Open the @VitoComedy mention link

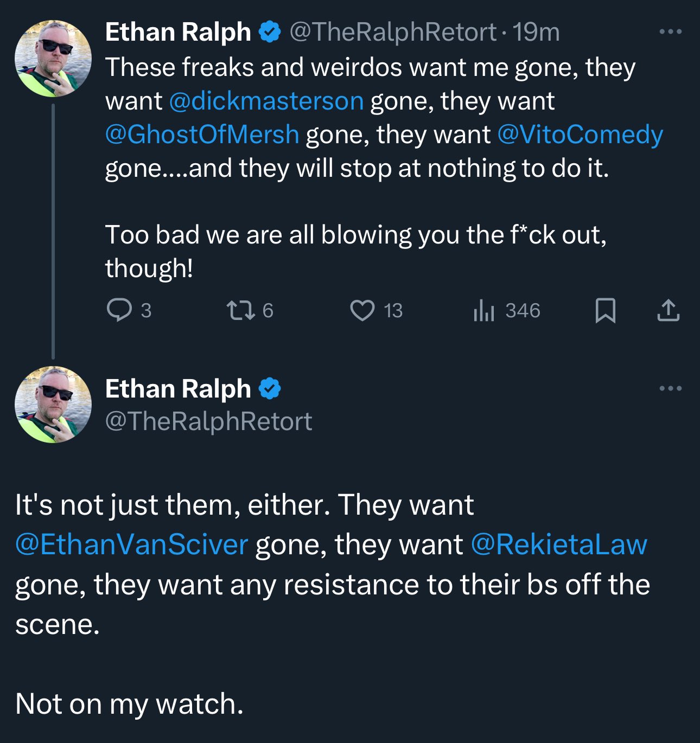tap(580, 134)
